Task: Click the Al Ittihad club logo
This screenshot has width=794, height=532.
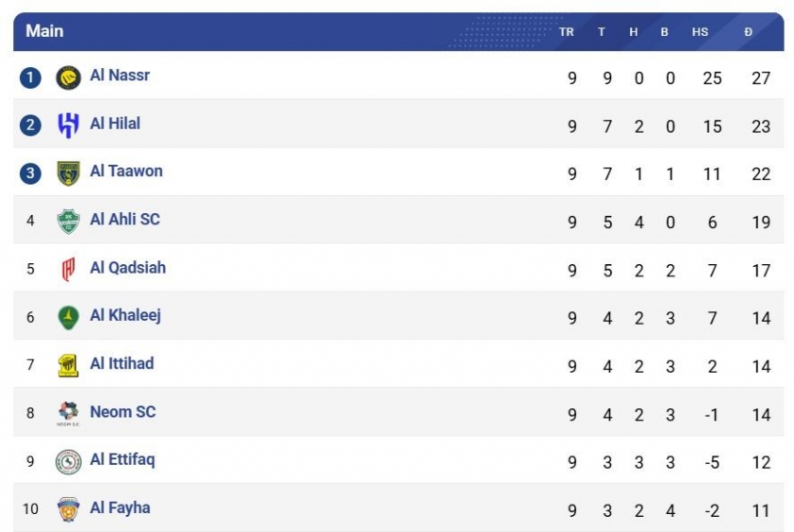Action: pos(68,365)
